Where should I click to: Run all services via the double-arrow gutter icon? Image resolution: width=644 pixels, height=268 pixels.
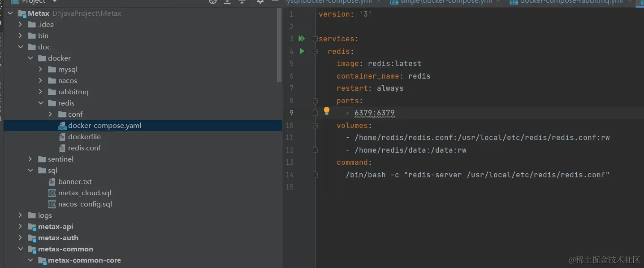(302, 39)
